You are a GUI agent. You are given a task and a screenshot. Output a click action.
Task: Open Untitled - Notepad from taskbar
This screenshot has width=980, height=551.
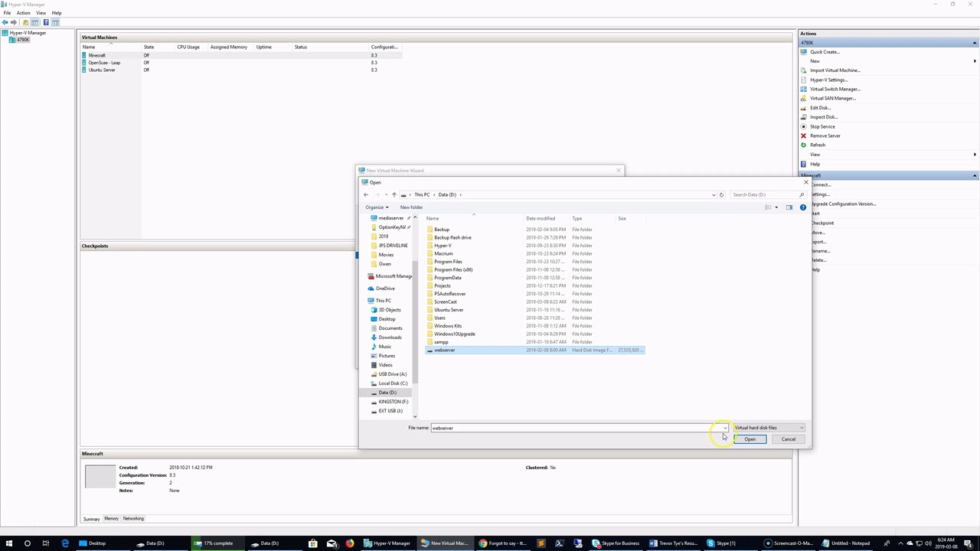point(846,543)
